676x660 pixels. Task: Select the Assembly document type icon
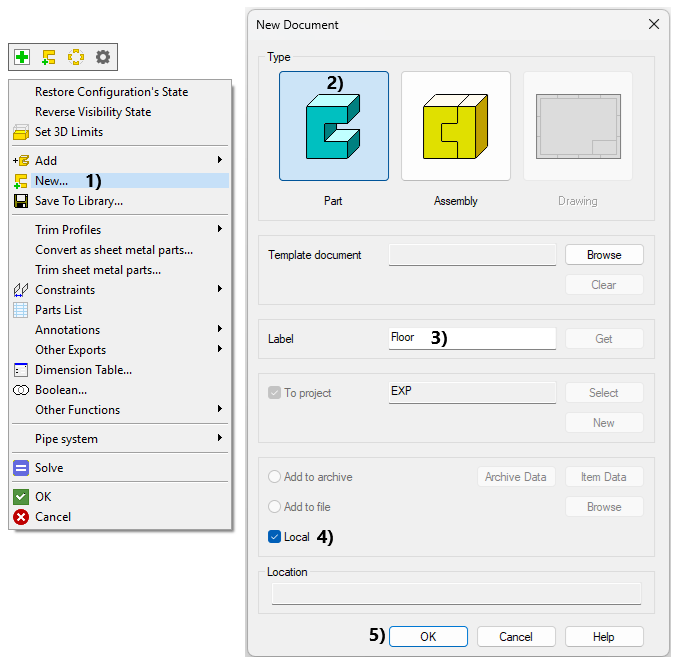(x=455, y=126)
